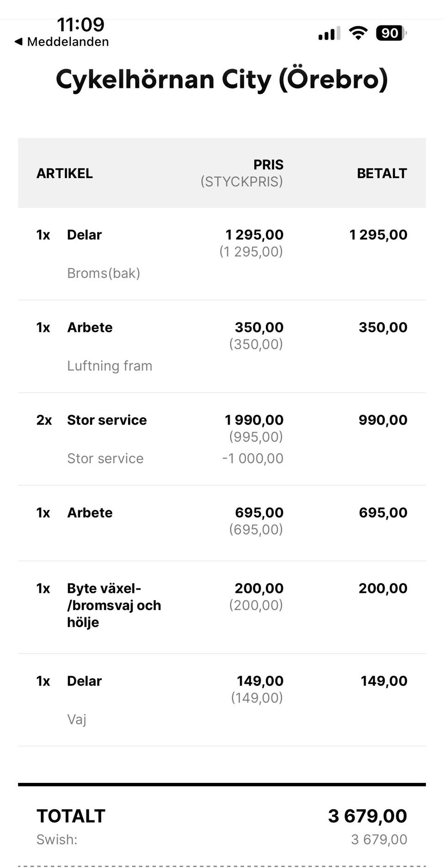Tap the total amount 3 679,00
Screen dimensions: 444x868
click(x=367, y=816)
